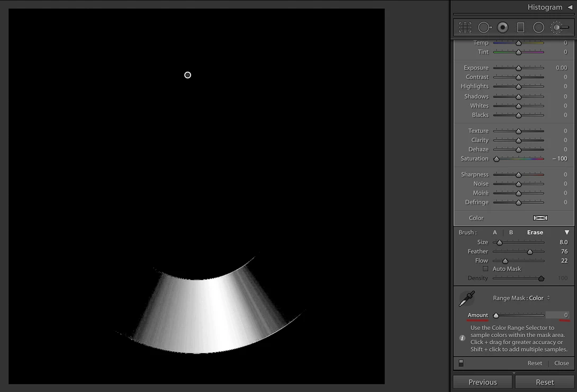Select the Adjustment Brush tool icon

pyautogui.click(x=560, y=27)
